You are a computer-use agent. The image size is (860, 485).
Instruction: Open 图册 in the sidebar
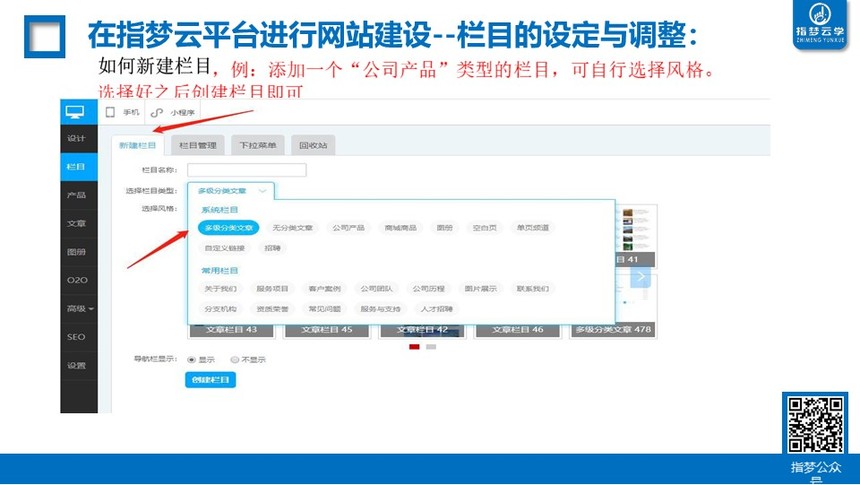click(x=77, y=252)
